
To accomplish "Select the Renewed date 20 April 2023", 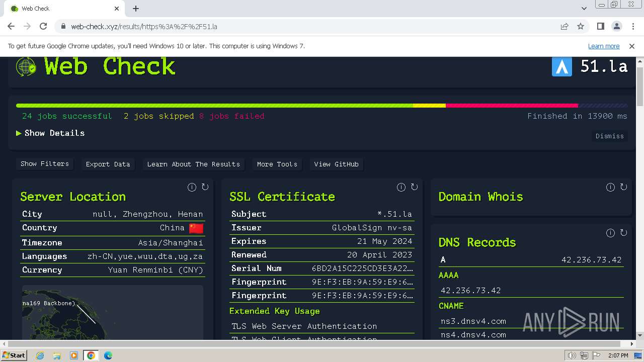I will [x=380, y=255].
